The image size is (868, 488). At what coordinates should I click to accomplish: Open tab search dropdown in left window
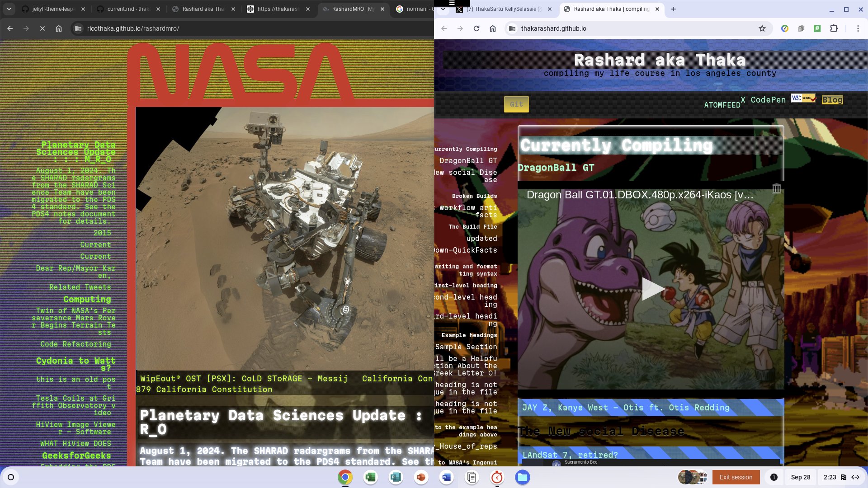[x=9, y=9]
